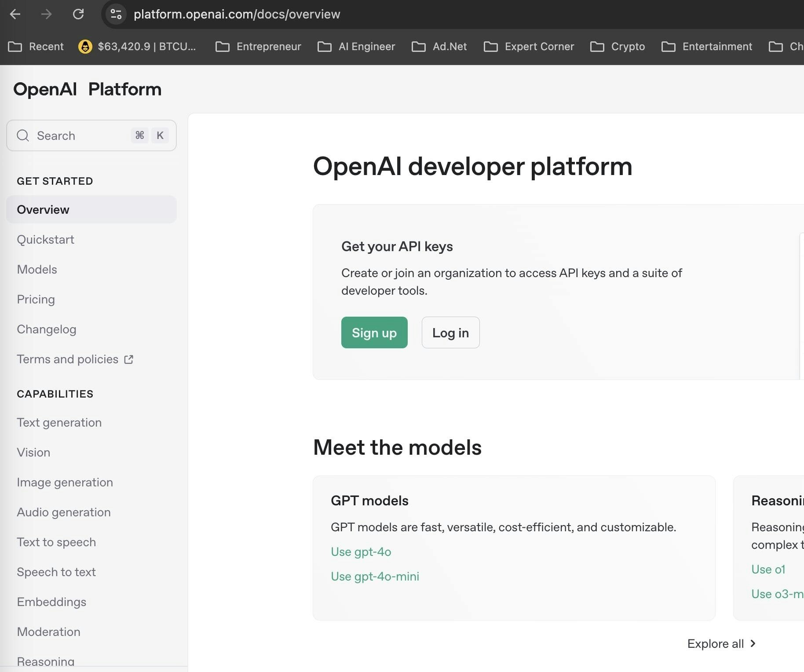
Task: Open the search field magnifying glass
Action: (22, 135)
